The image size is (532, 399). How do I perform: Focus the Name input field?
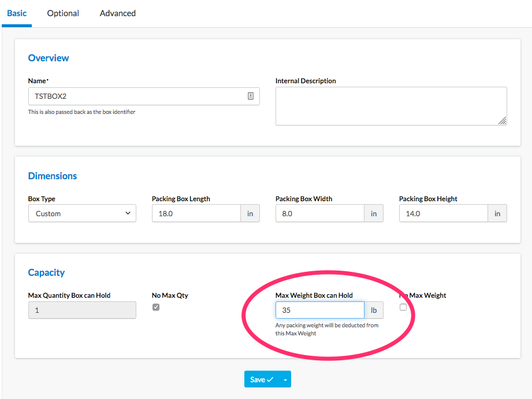pyautogui.click(x=136, y=97)
